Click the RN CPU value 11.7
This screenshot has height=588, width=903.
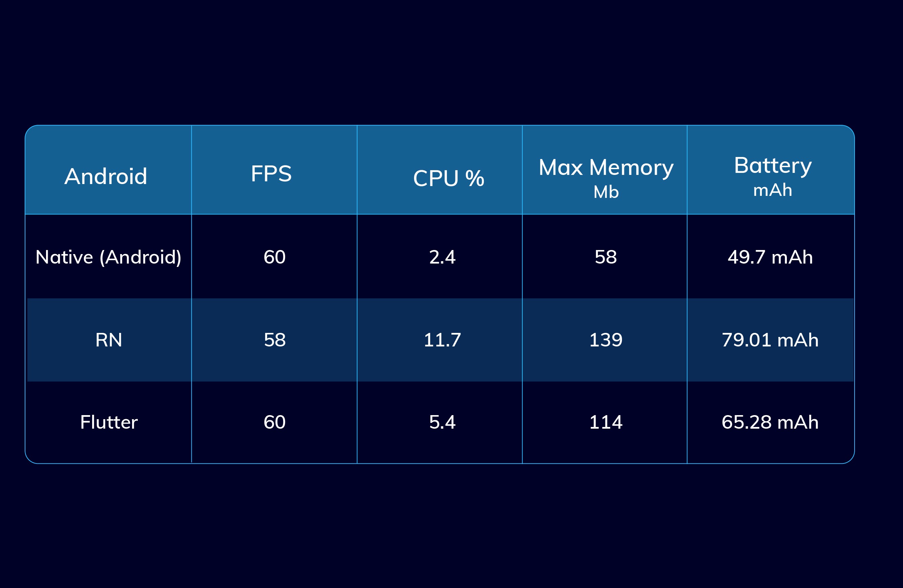tap(442, 340)
